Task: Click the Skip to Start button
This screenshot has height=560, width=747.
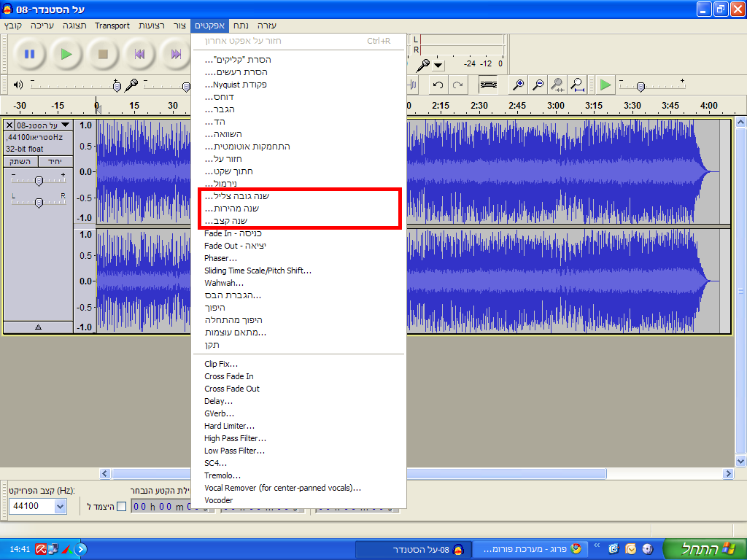Action: 139,54
